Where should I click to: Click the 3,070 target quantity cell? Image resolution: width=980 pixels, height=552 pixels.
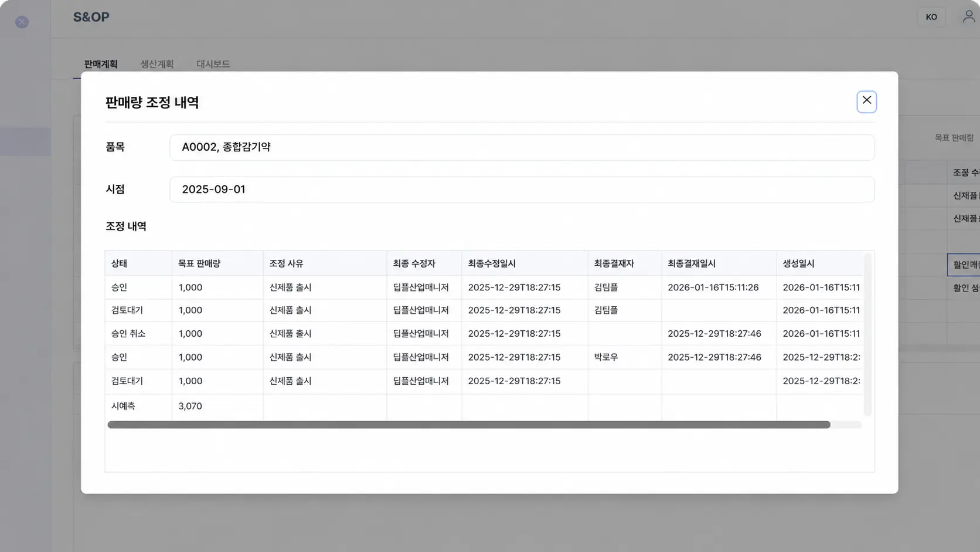coord(217,406)
